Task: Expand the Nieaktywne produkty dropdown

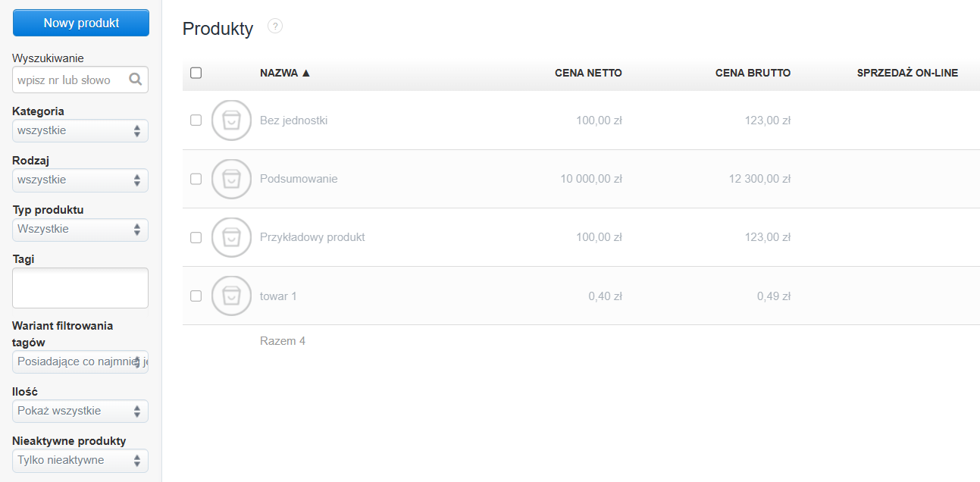Action: [x=80, y=460]
